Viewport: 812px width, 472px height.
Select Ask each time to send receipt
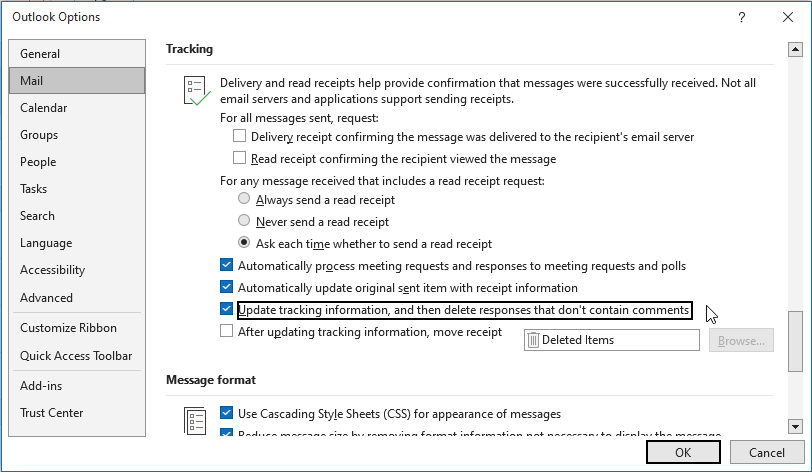click(244, 242)
